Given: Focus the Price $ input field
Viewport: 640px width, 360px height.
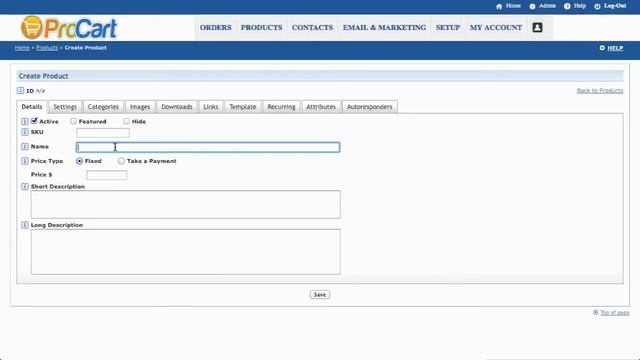Looking at the screenshot, I should pyautogui.click(x=107, y=175).
